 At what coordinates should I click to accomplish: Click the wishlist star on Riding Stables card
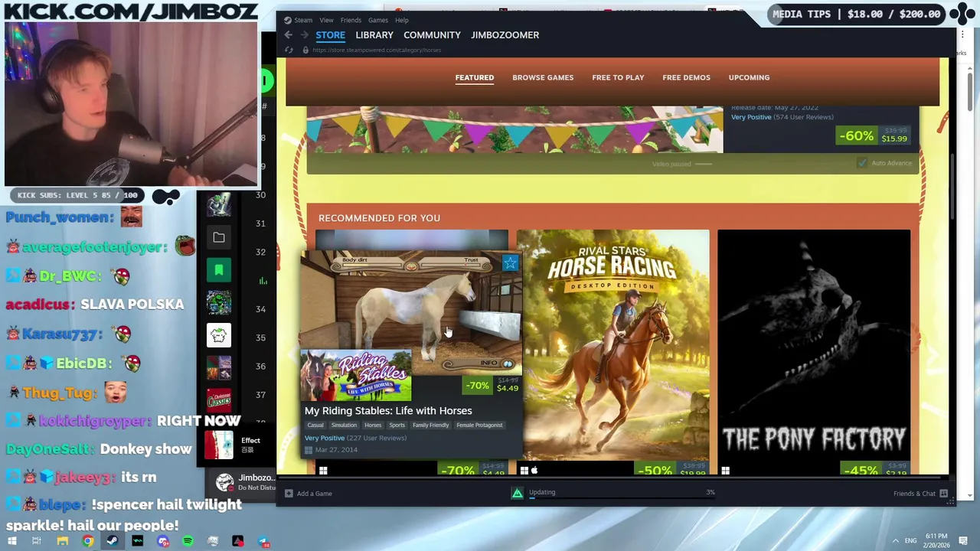tap(510, 264)
